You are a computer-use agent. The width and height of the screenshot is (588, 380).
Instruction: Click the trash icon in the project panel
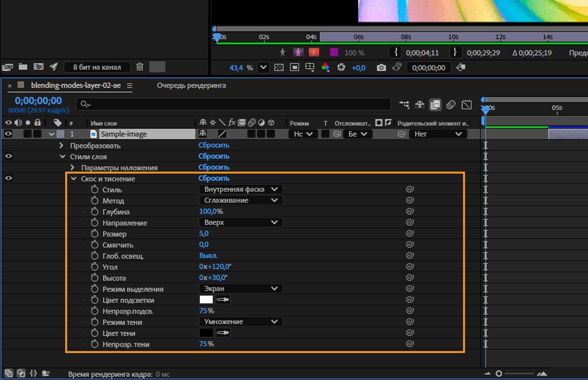click(x=140, y=67)
